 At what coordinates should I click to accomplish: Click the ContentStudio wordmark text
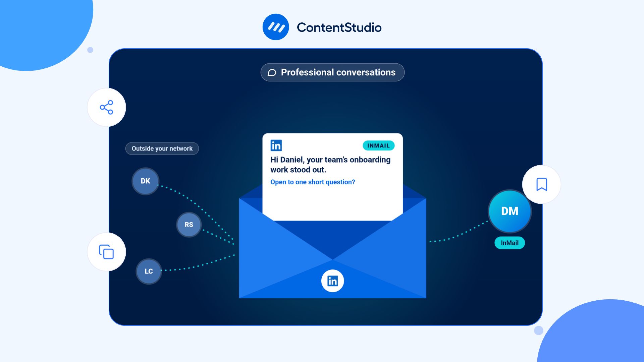(339, 27)
